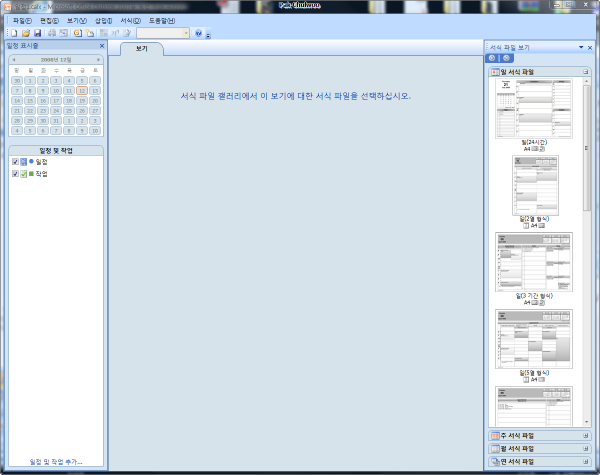600x475 pixels.
Task: Select date 14 in mini calendar
Action: [x=17, y=101]
